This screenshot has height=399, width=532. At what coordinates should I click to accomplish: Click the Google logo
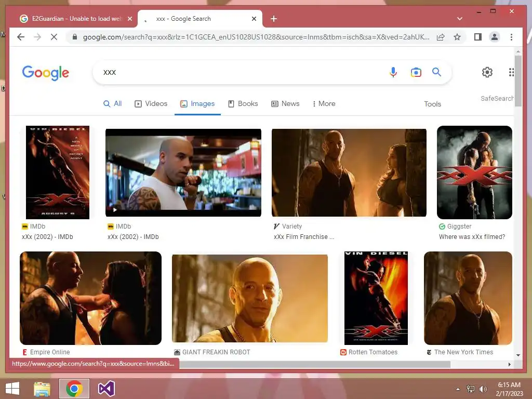tap(46, 73)
